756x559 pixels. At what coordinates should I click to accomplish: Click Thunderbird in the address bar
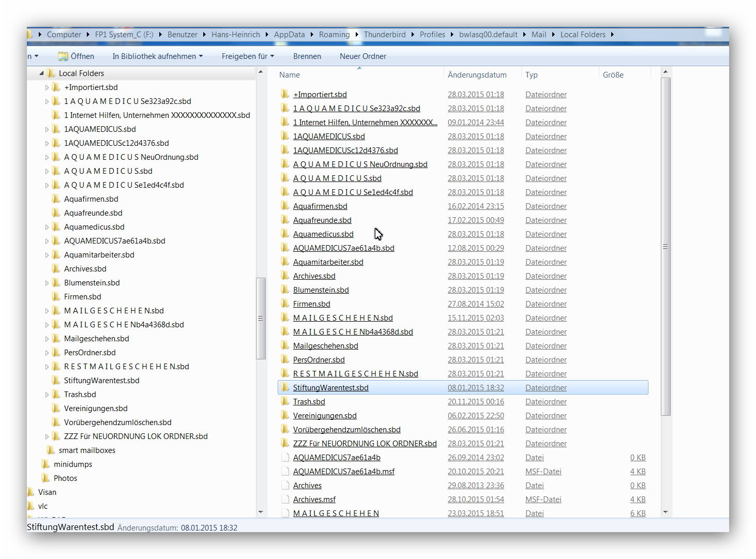pos(385,34)
